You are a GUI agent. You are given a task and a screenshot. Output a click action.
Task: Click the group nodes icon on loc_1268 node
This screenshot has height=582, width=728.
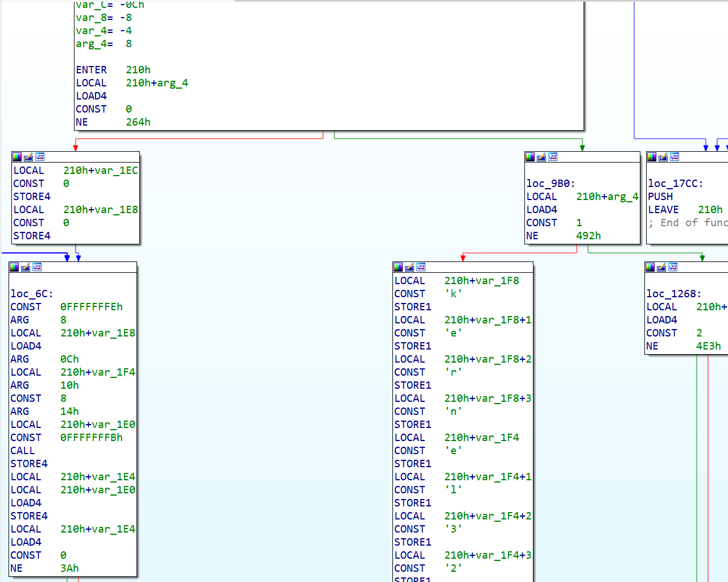coord(673,267)
